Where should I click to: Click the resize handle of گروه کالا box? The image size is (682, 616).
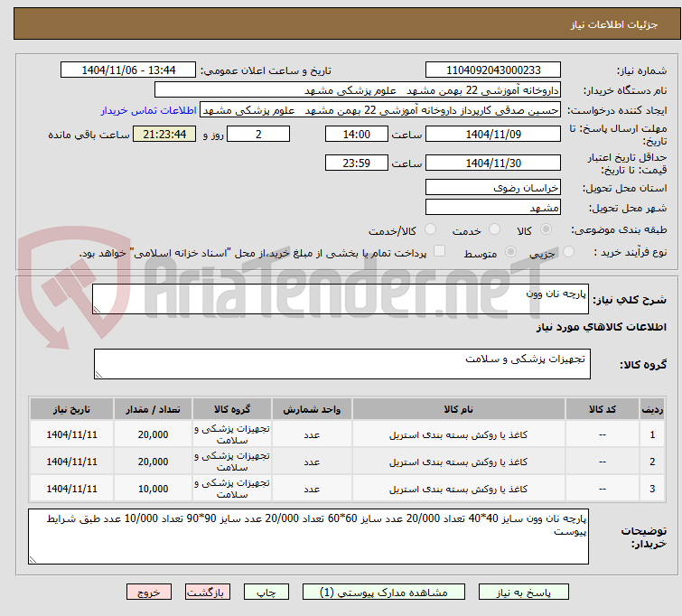pyautogui.click(x=98, y=375)
